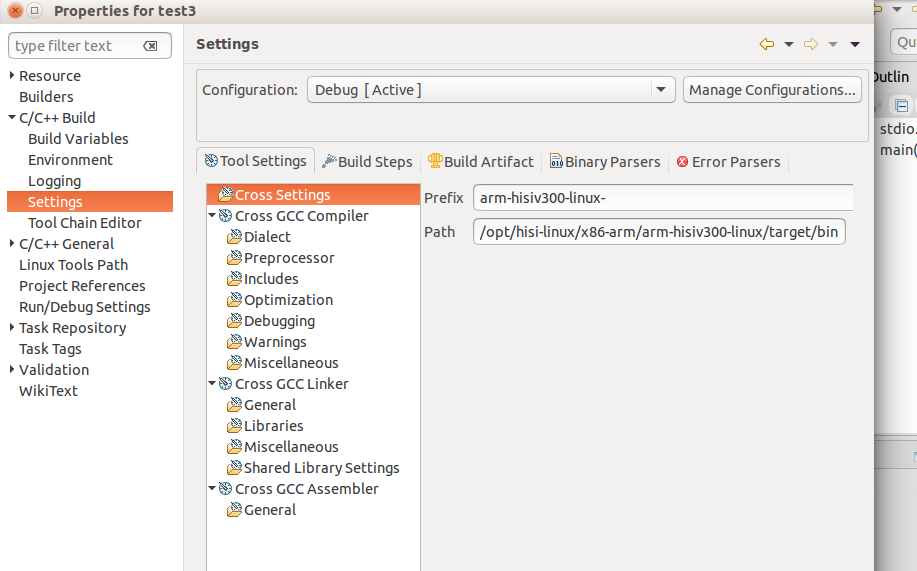This screenshot has height=571, width=917.
Task: Select Run/Debug Settings item
Action: click(x=85, y=307)
